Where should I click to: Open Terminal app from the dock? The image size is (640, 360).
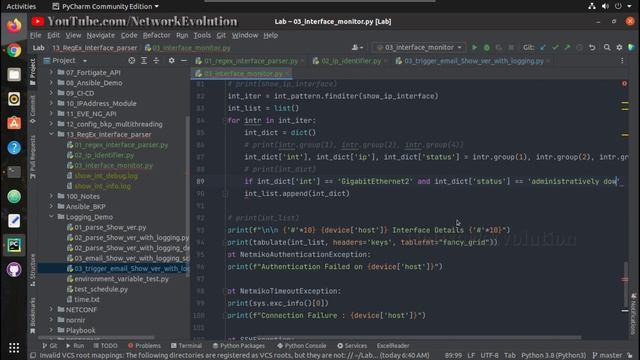point(14,172)
